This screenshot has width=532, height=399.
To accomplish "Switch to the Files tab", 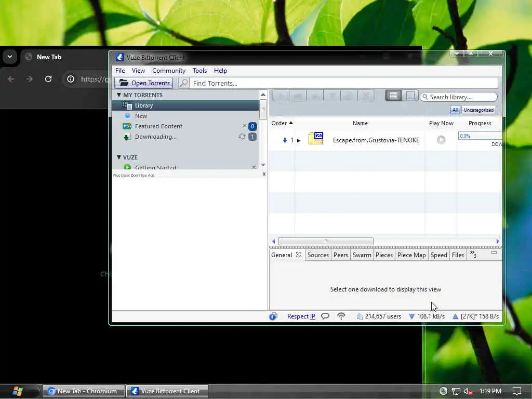I will (x=458, y=255).
